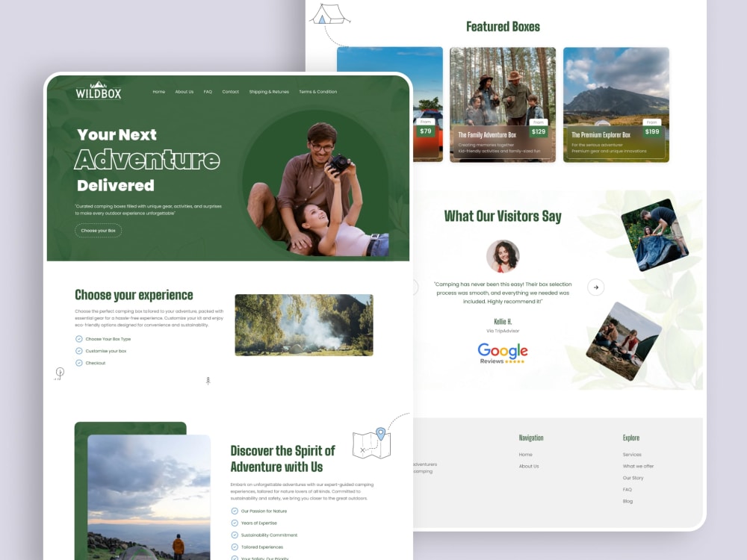The width and height of the screenshot is (747, 560).
Task: Click the $199 price tag
Action: 651,131
